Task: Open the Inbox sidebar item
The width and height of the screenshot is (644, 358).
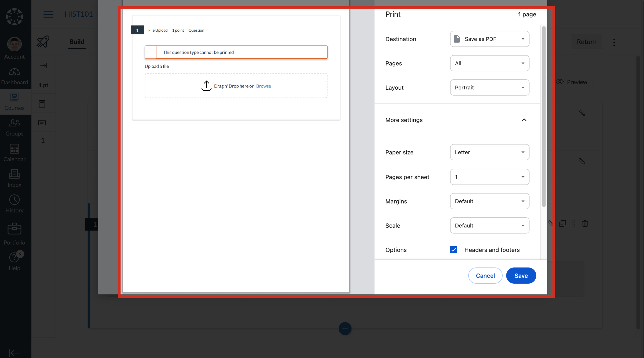Action: [14, 179]
